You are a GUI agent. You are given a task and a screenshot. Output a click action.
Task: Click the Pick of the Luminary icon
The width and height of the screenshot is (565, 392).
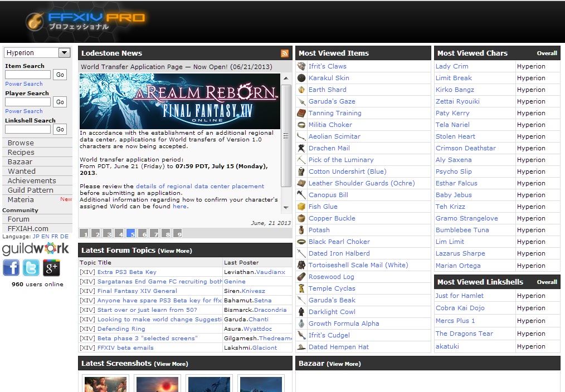point(301,160)
